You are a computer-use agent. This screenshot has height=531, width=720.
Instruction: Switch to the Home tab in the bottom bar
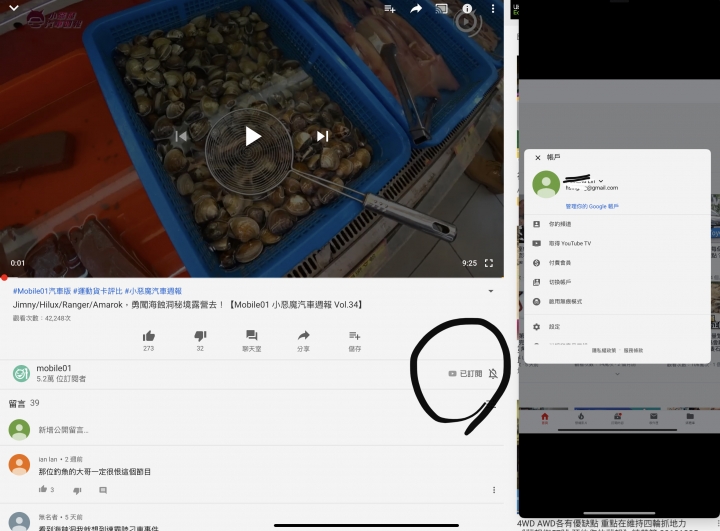pos(545,418)
